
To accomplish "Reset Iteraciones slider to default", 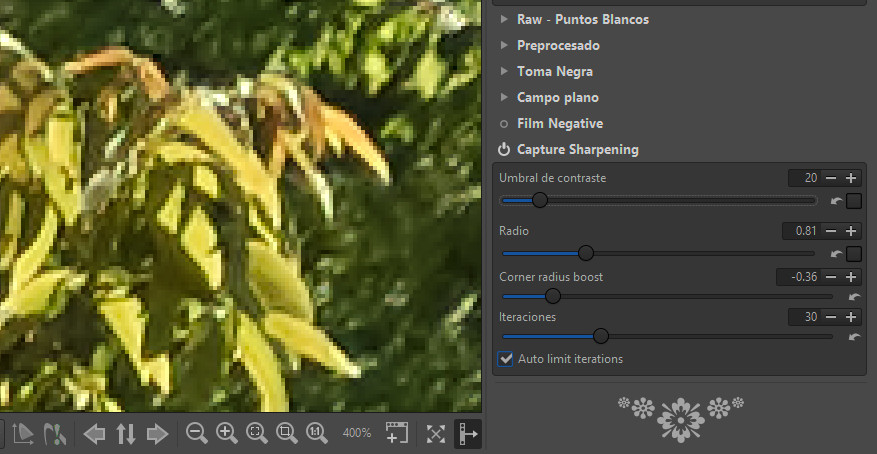I will tap(855, 337).
